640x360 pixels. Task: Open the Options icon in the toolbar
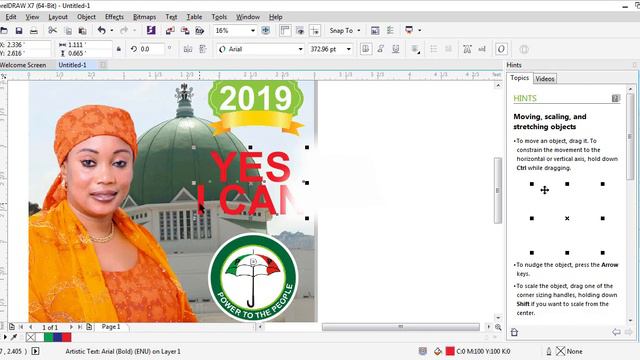tap(390, 30)
